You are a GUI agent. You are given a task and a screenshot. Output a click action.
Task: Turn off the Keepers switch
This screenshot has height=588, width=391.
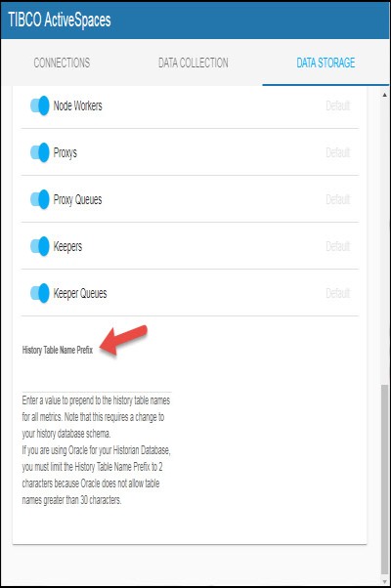tap(40, 246)
